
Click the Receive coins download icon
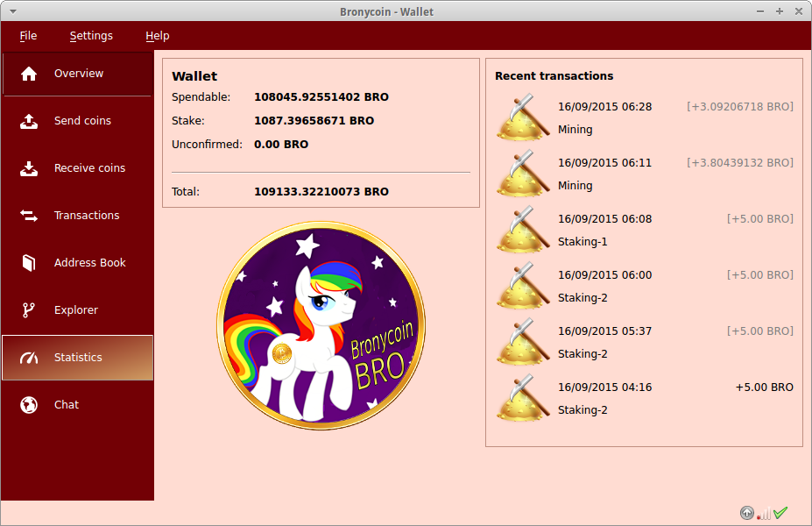29,168
